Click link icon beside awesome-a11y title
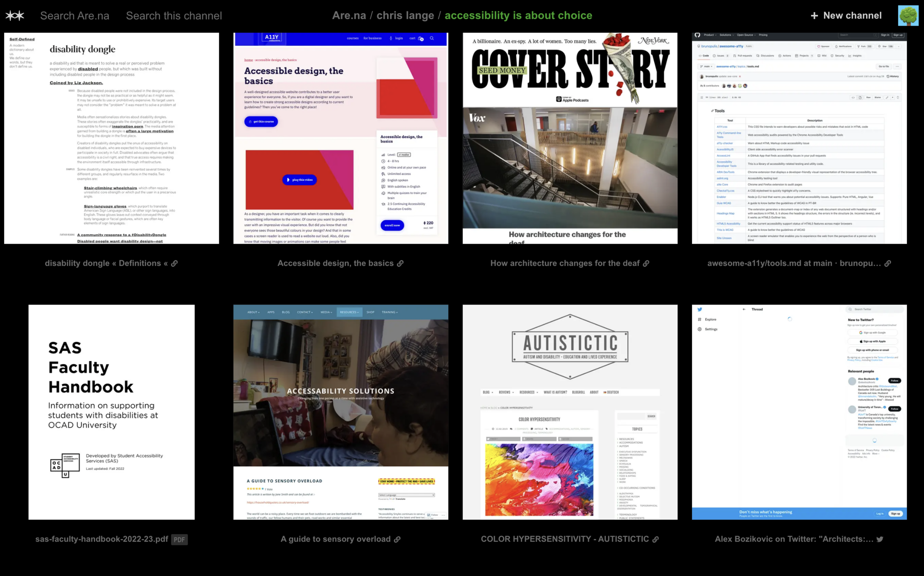924x576 pixels. click(887, 264)
